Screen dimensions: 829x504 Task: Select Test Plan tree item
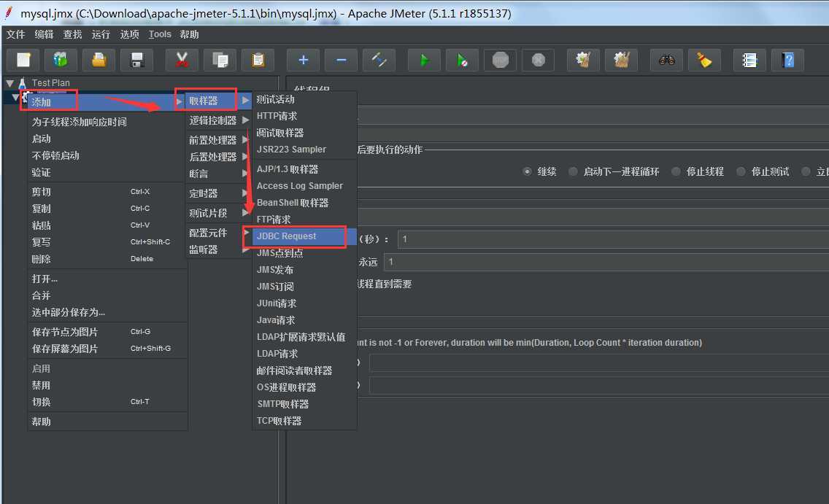[51, 83]
